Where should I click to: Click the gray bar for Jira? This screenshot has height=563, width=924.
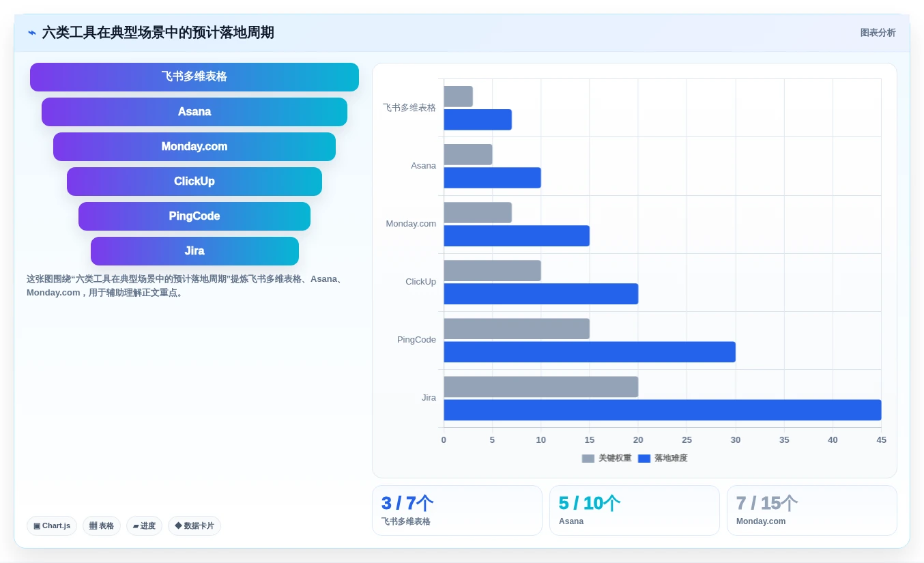pyautogui.click(x=541, y=386)
